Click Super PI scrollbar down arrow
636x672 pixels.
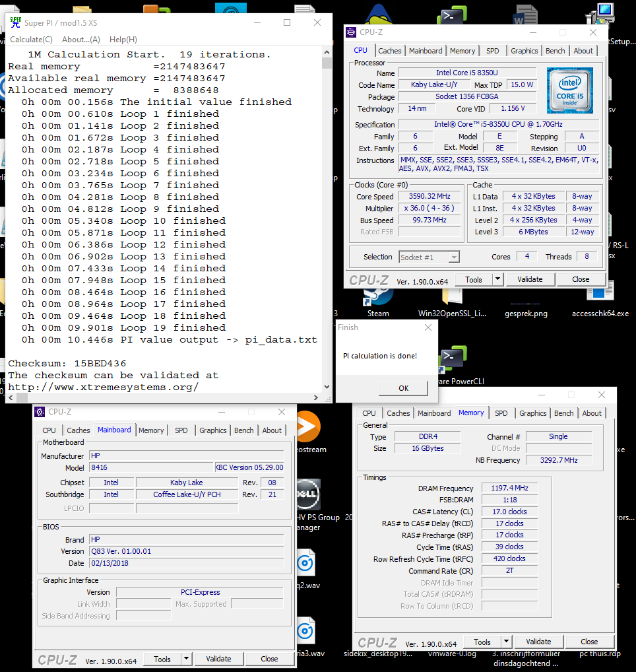point(327,387)
